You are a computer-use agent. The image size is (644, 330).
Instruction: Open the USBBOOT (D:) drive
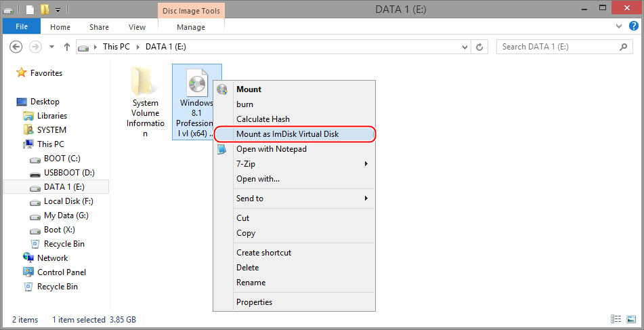click(69, 173)
